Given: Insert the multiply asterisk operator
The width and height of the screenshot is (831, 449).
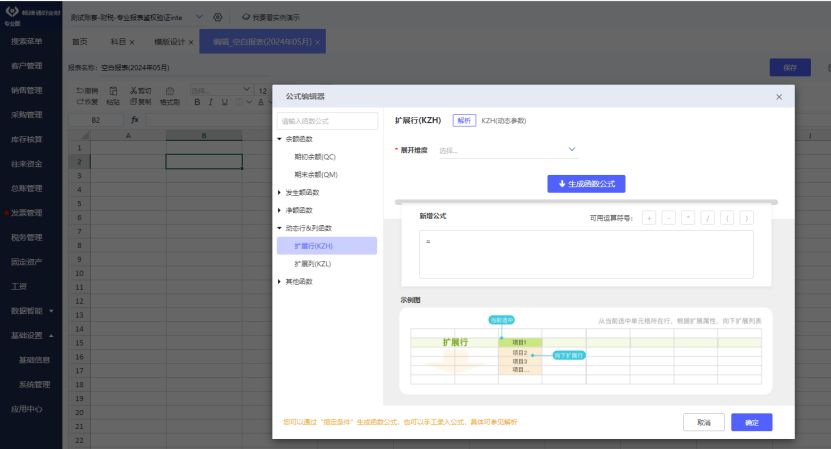Looking at the screenshot, I should pos(688,218).
